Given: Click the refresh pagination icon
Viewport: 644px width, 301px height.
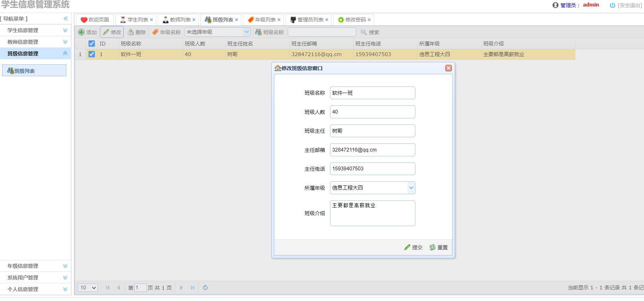Looking at the screenshot, I should [x=205, y=288].
